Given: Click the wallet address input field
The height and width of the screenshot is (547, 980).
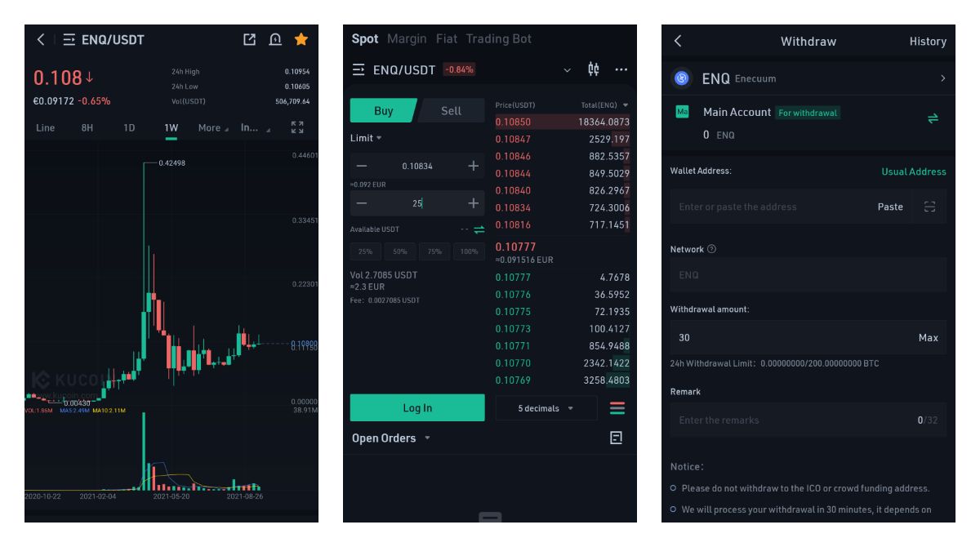Looking at the screenshot, I should click(769, 207).
